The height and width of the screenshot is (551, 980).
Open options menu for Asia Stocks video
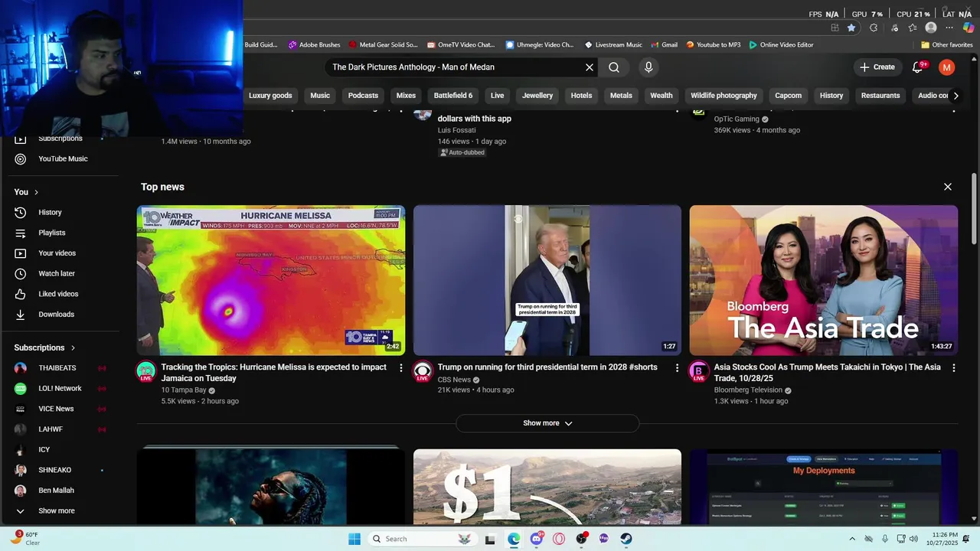point(954,368)
